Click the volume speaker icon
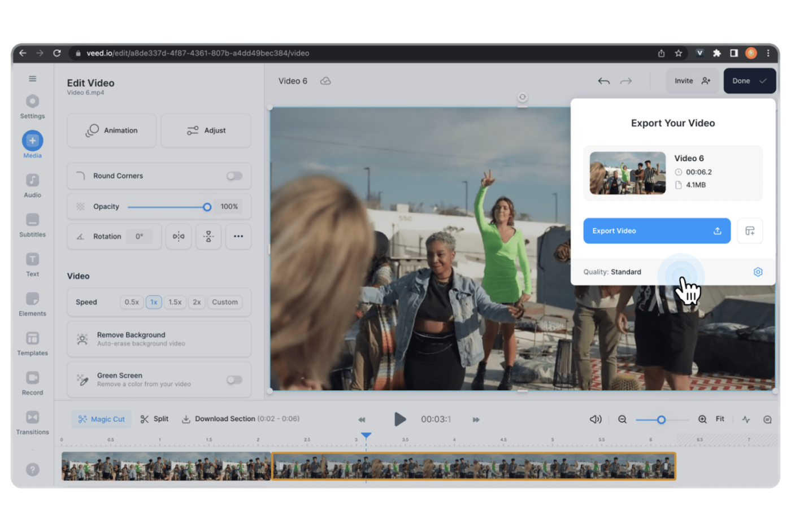 pos(596,419)
